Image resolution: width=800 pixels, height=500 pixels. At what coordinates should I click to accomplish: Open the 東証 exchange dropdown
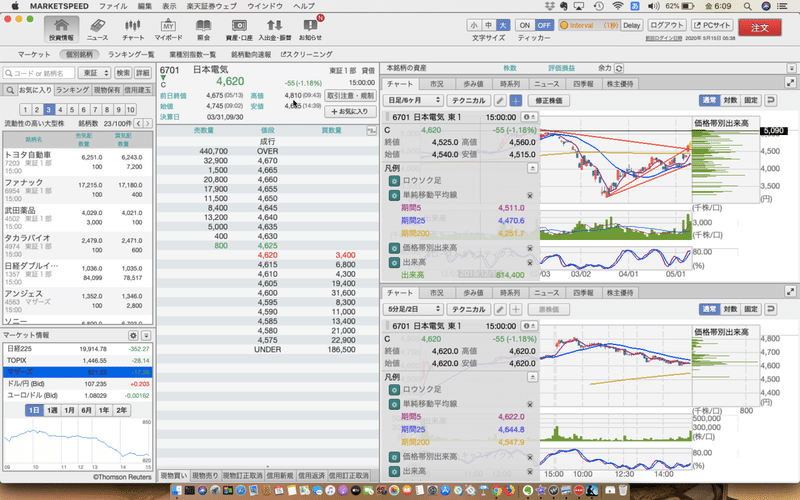click(94, 73)
